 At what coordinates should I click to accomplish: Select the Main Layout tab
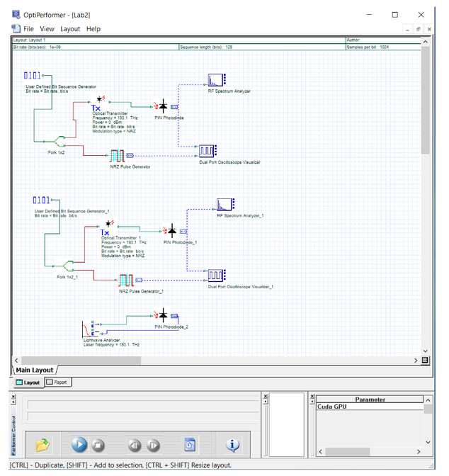[35, 370]
